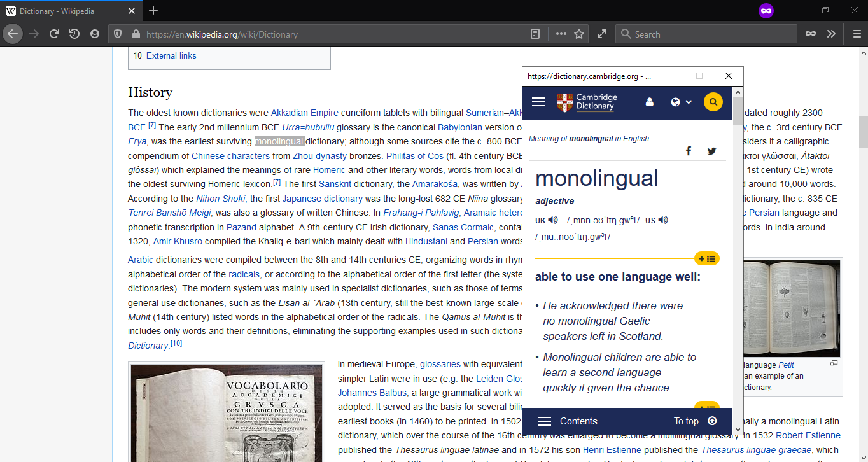Click the To top arrow circle icon
The image size is (868, 462).
pos(712,421)
